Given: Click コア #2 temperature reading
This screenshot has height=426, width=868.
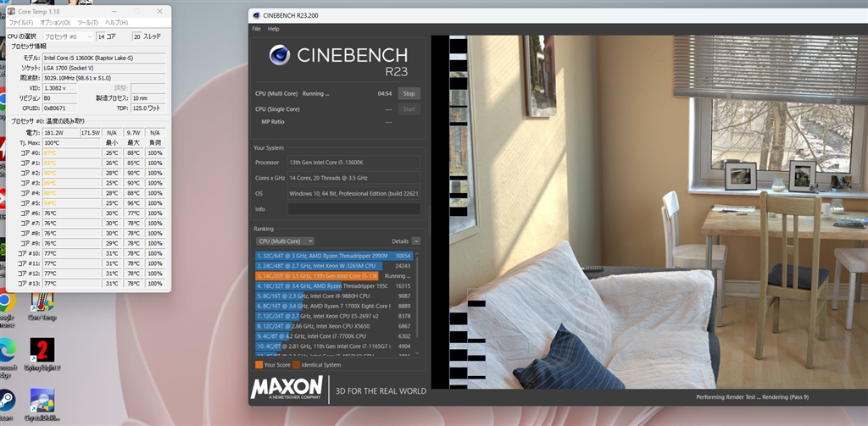Looking at the screenshot, I should click(71, 173).
